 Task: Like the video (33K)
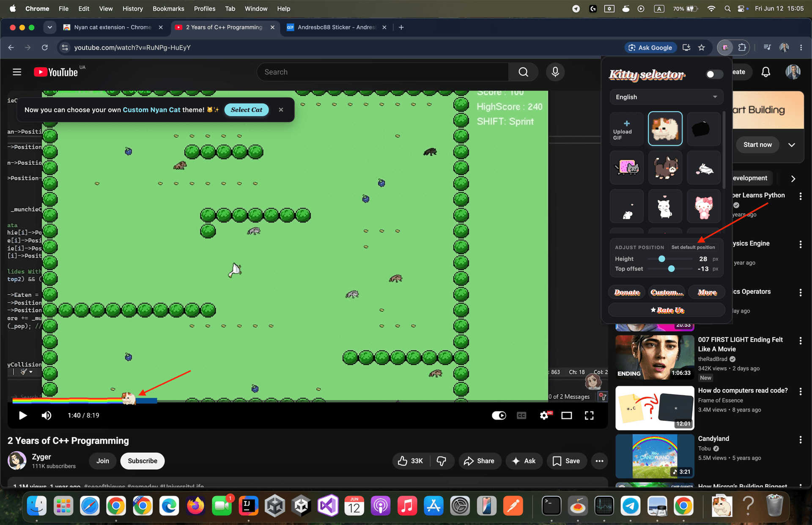(x=410, y=461)
